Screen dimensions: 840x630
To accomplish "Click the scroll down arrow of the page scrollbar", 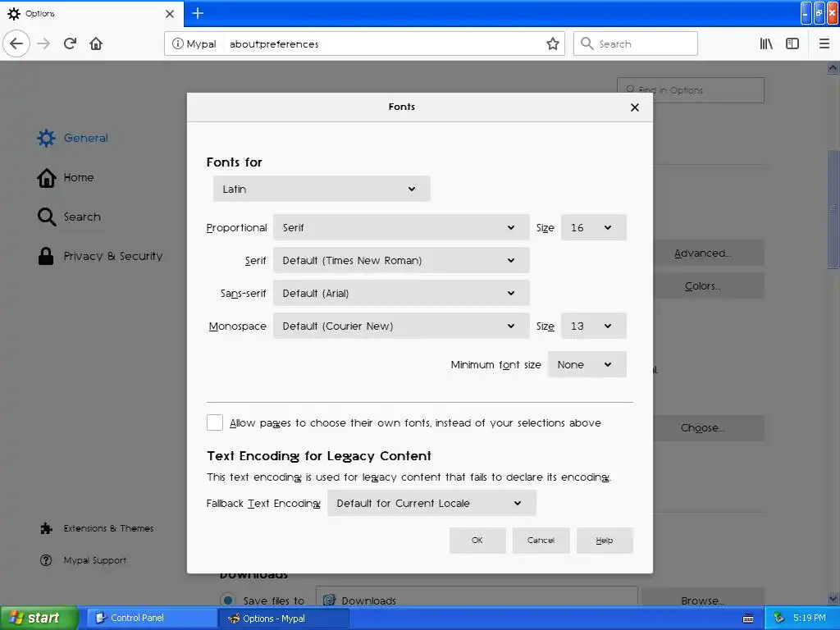I will click(x=833, y=599).
